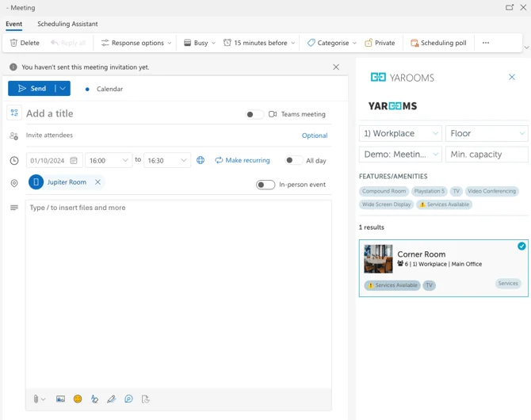Image resolution: width=531 pixels, height=420 pixels.
Task: Click the Reply all button
Action: pyautogui.click(x=68, y=43)
